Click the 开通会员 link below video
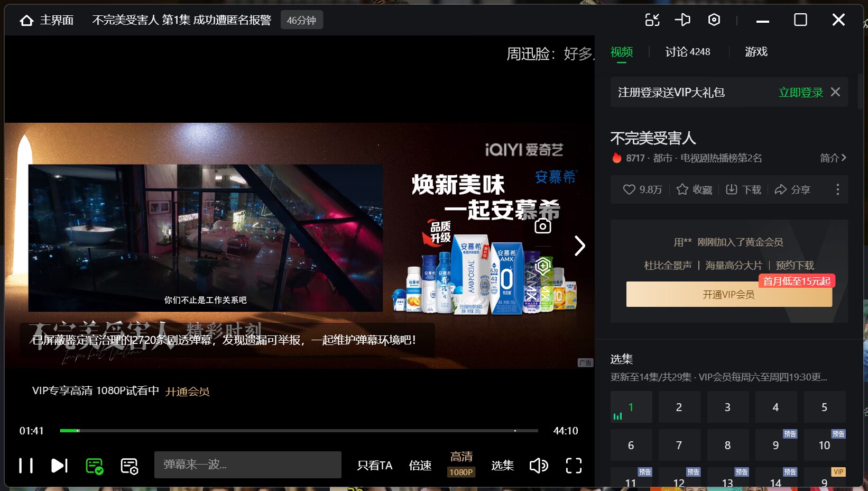Viewport: 868px width, 491px height. coord(188,392)
